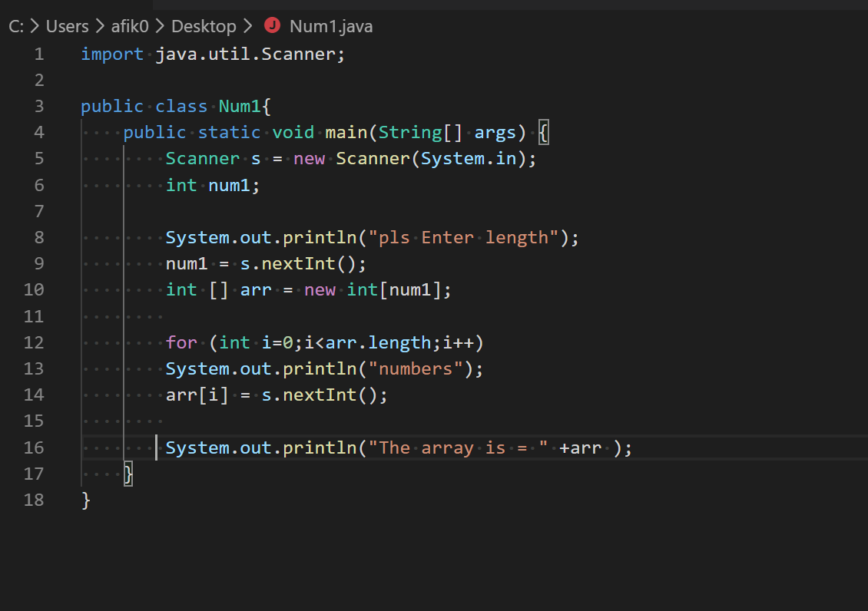Open the Num1.java breadcrumb item
Viewport: 868px width, 611px height.
(330, 26)
